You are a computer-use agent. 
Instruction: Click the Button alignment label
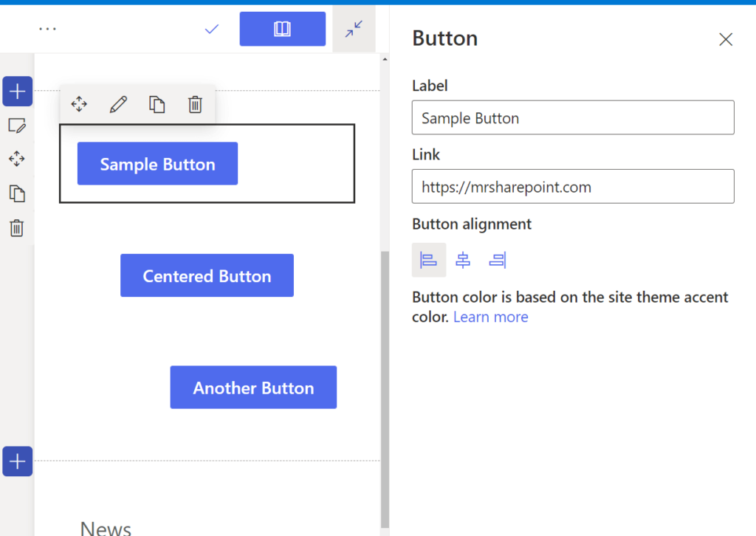click(472, 224)
